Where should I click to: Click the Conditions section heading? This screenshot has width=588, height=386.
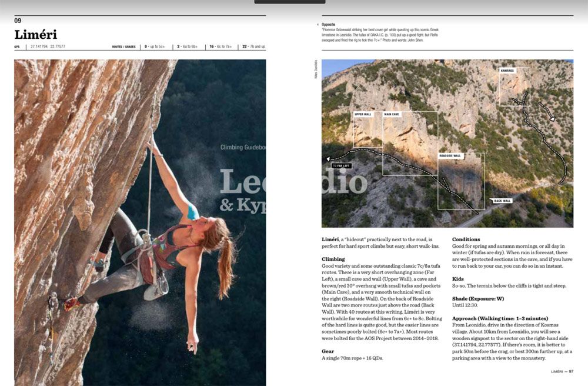pyautogui.click(x=466, y=239)
